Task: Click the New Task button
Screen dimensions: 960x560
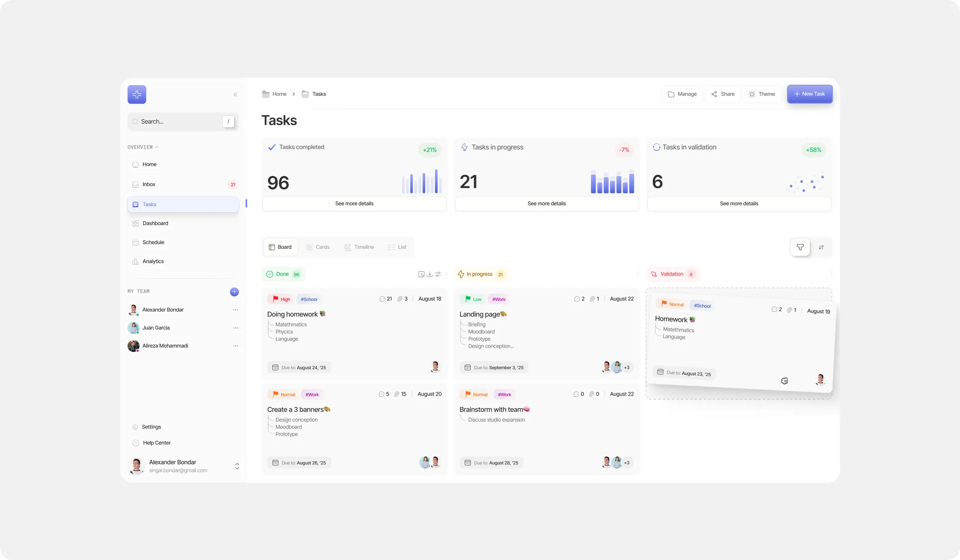Action: (810, 94)
